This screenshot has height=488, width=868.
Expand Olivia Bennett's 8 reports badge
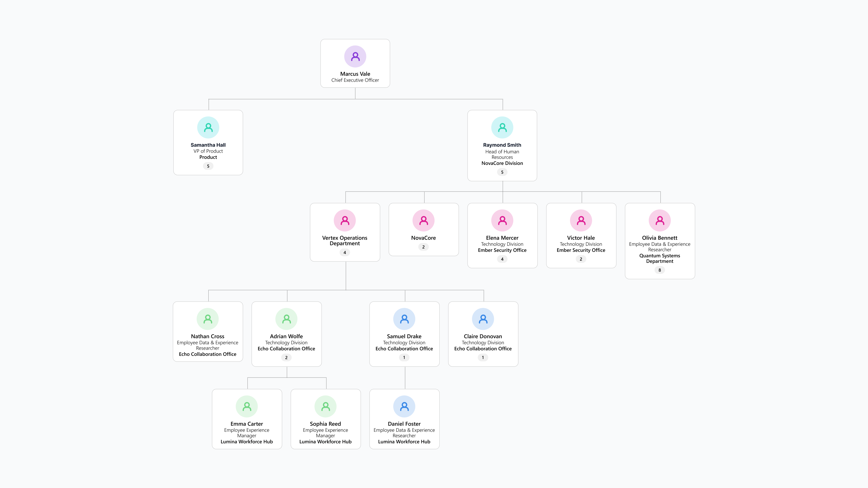pyautogui.click(x=660, y=270)
